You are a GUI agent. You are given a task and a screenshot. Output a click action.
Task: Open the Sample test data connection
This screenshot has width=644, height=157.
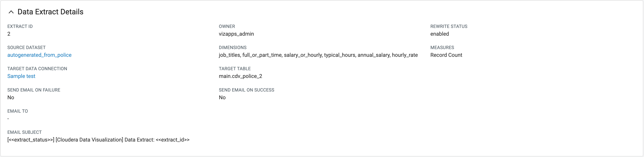point(21,76)
